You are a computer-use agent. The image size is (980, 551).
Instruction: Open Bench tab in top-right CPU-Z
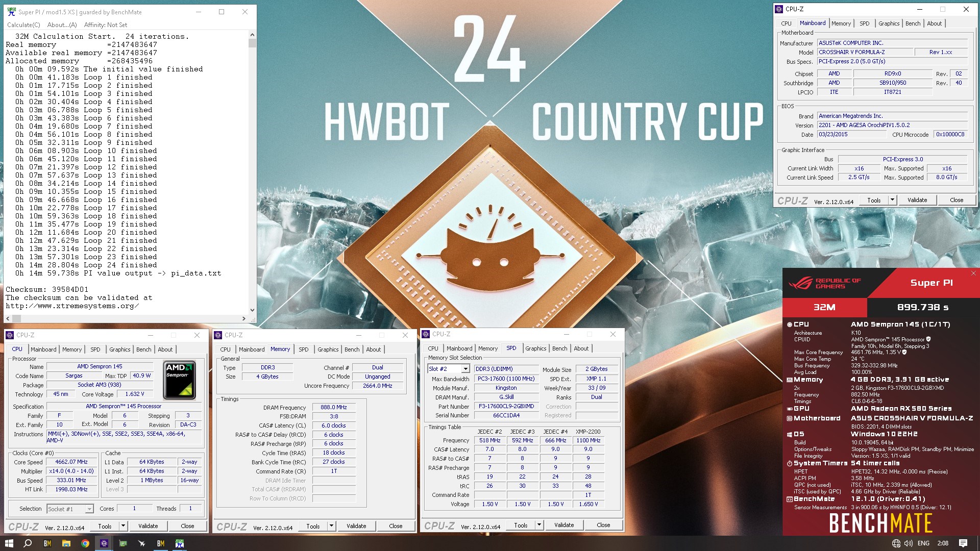[913, 23]
